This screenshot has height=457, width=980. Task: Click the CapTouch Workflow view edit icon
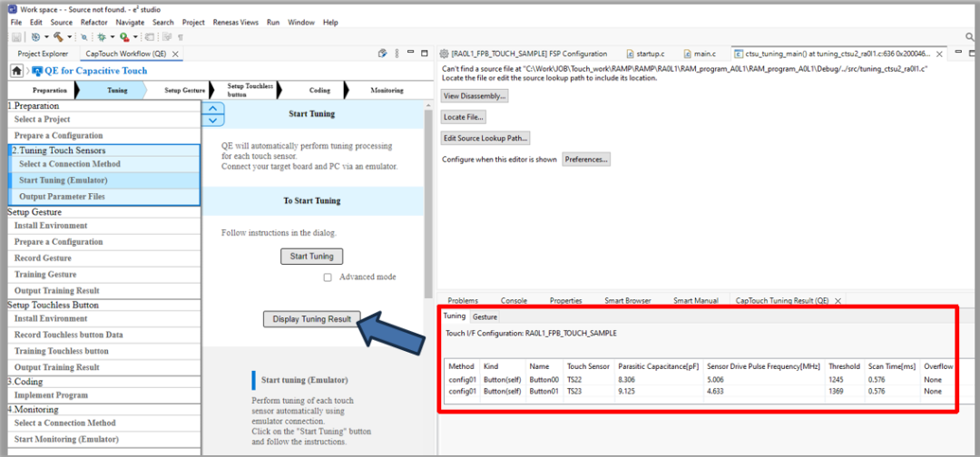coord(383,53)
